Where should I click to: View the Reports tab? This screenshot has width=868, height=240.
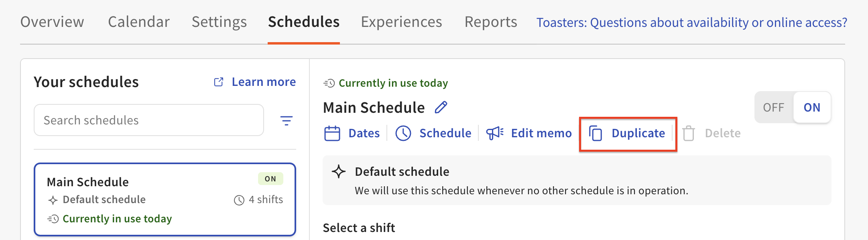tap(491, 22)
